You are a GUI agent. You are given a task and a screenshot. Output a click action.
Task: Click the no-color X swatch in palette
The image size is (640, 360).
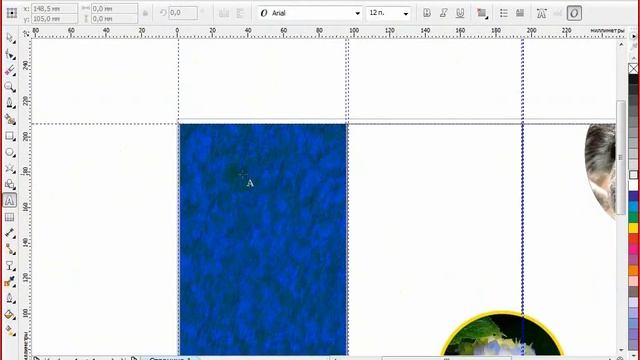633,69
